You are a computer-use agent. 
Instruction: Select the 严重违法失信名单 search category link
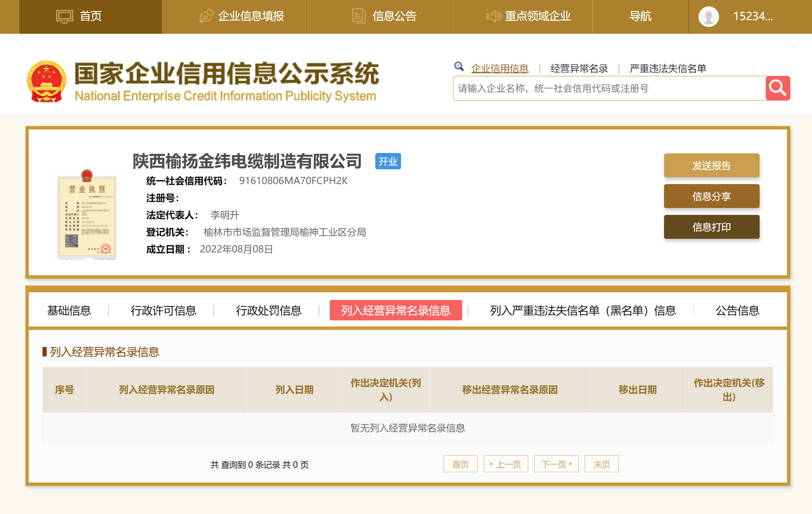(668, 69)
